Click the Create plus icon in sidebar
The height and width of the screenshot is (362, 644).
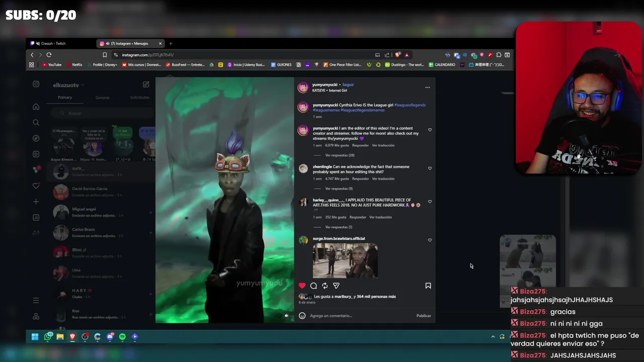point(36,202)
